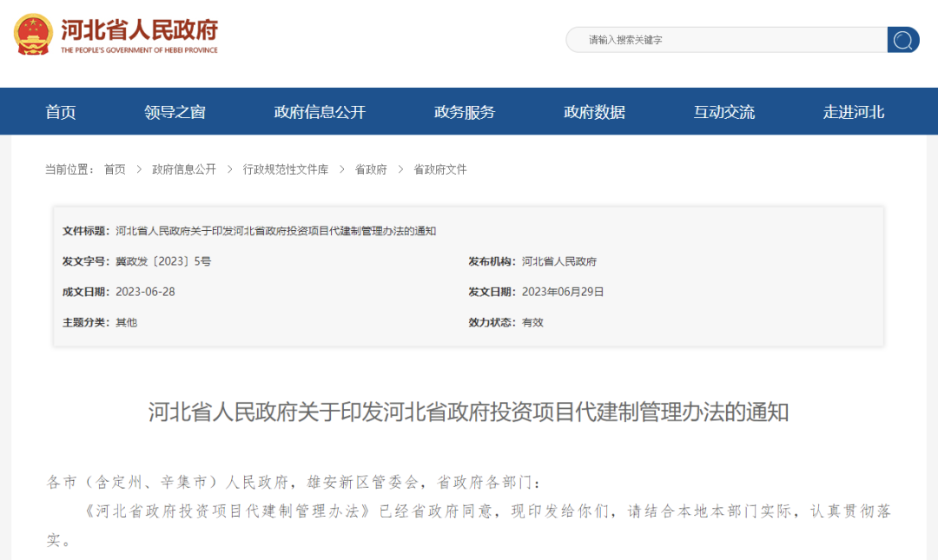Select the creation date 2023-06-28
This screenshot has height=560, width=938.
[145, 292]
